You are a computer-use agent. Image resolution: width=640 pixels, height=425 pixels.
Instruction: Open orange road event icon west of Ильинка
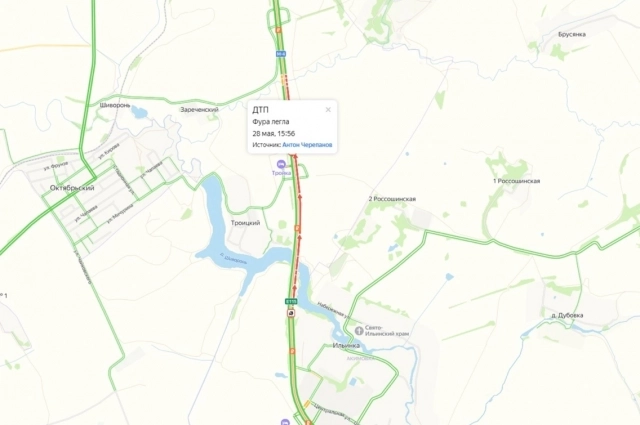[292, 351]
